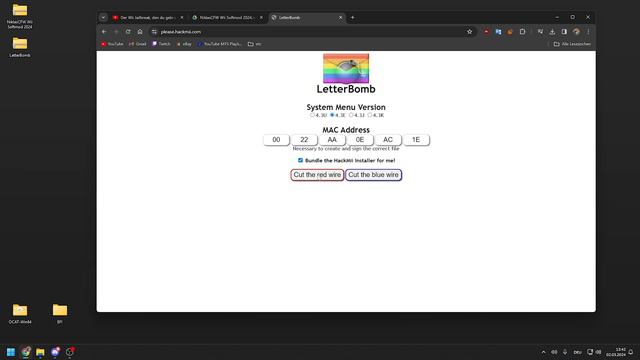Toggle the browser side panel
The width and height of the screenshot is (640, 360).
click(x=564, y=32)
